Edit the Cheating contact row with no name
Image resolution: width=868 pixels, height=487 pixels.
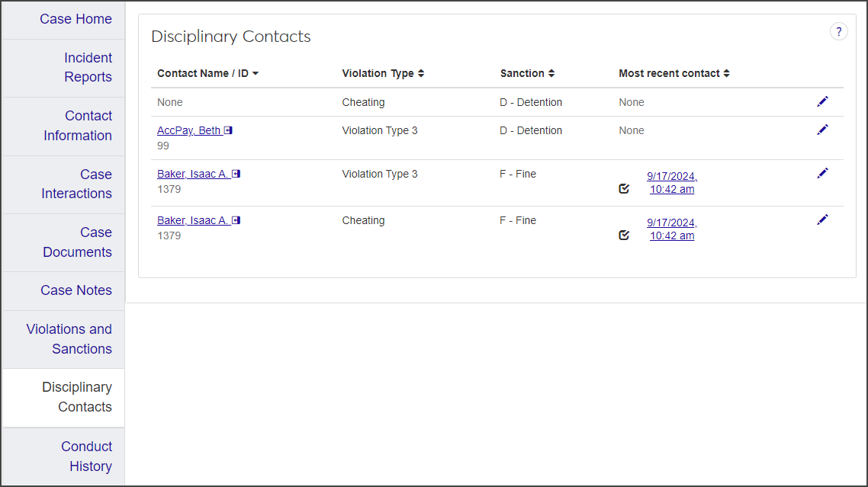[822, 101]
